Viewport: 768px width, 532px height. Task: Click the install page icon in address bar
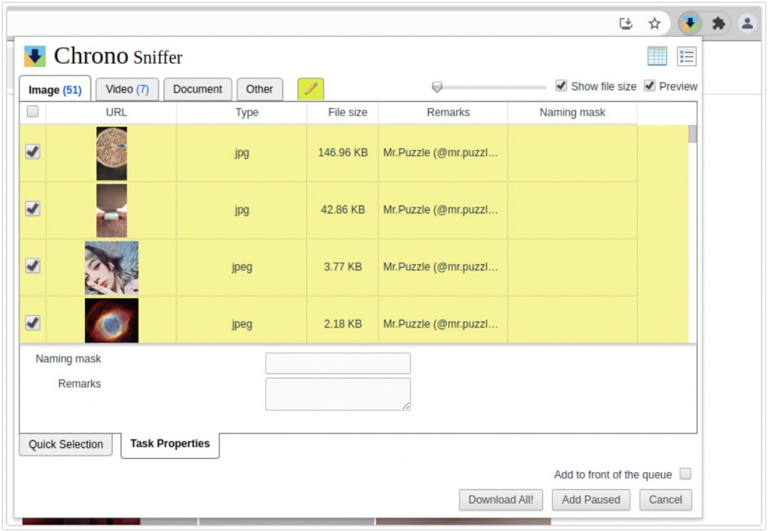tap(626, 23)
